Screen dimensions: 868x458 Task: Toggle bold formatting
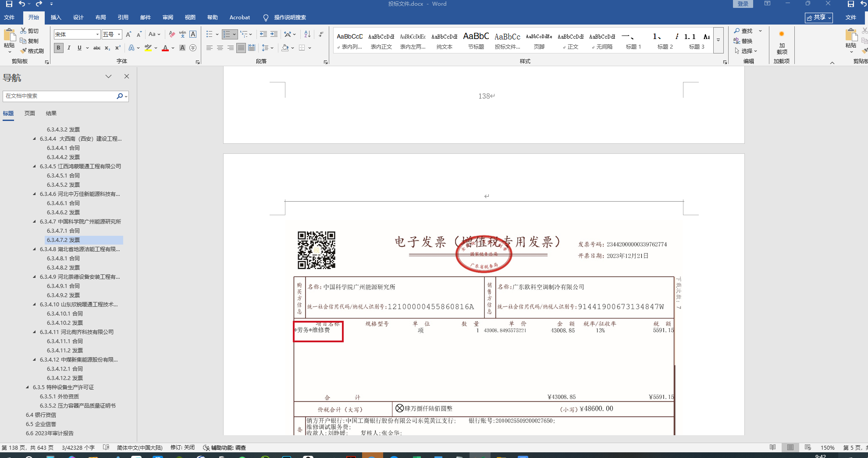[58, 48]
